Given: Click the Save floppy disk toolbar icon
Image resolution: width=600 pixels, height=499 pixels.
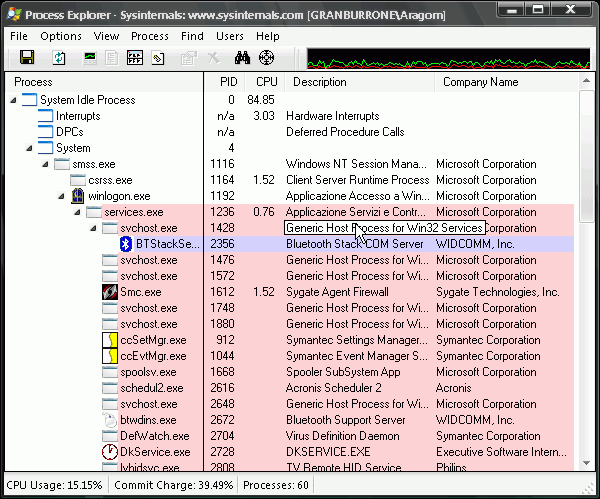Looking at the screenshot, I should [x=27, y=58].
